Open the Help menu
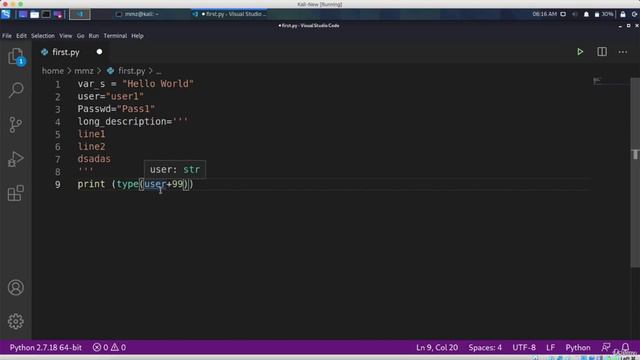This screenshot has width=640, height=360. 137,36
